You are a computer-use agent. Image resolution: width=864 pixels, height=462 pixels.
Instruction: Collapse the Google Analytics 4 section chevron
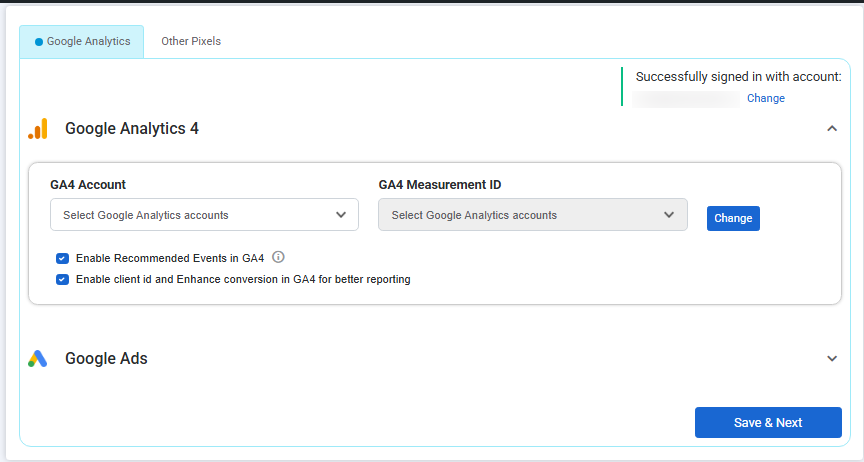pyautogui.click(x=831, y=128)
